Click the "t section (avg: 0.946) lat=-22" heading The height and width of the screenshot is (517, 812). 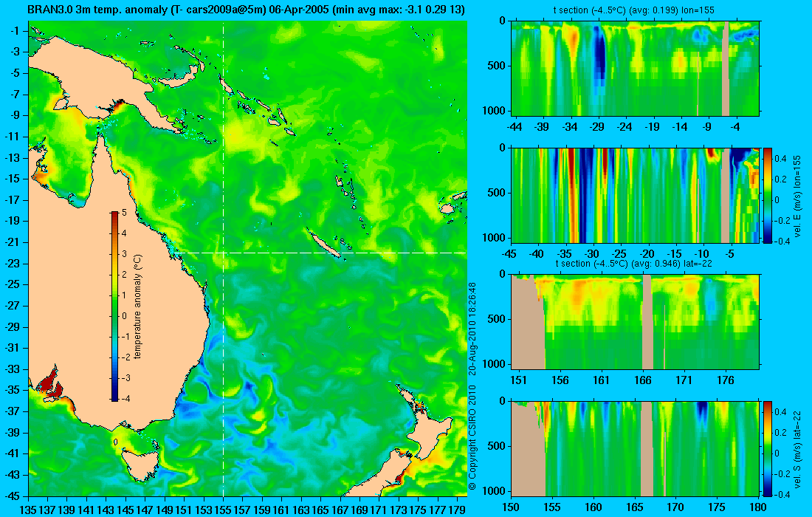point(634,264)
